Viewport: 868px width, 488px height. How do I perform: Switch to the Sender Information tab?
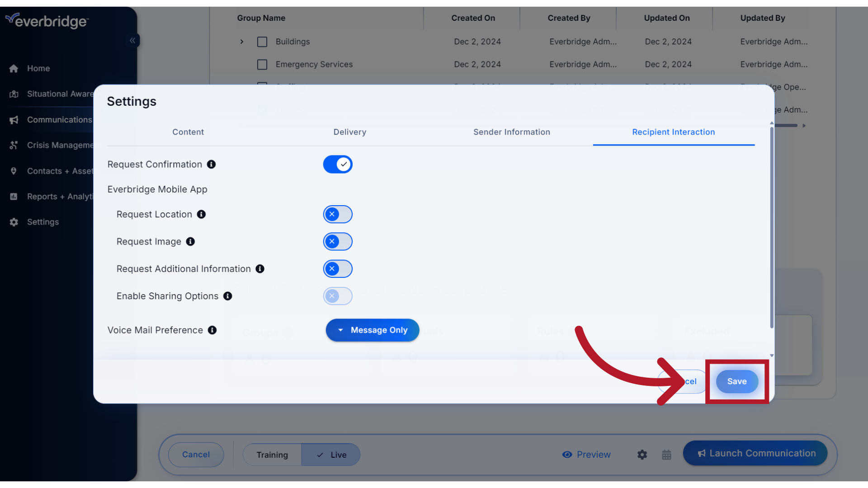point(511,131)
